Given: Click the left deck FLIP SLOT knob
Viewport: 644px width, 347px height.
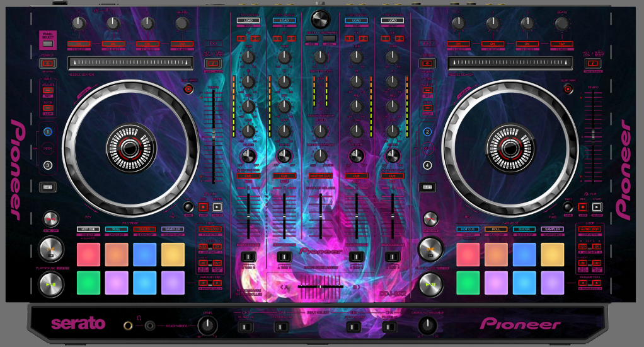Looking at the screenshot, I should [x=188, y=206].
